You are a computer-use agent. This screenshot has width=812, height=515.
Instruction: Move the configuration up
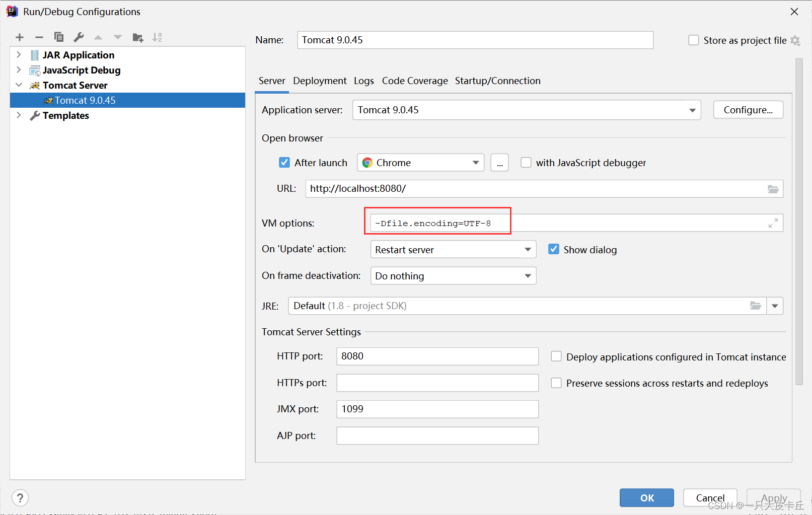pyautogui.click(x=98, y=37)
